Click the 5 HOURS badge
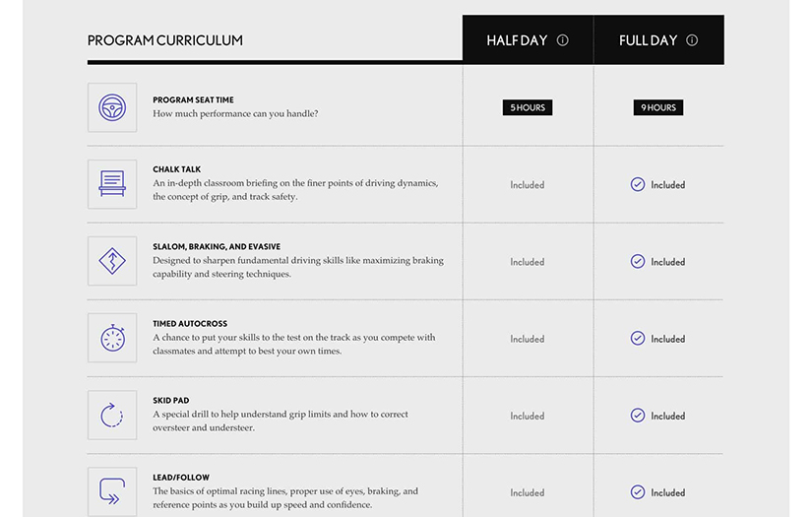 pyautogui.click(x=528, y=107)
